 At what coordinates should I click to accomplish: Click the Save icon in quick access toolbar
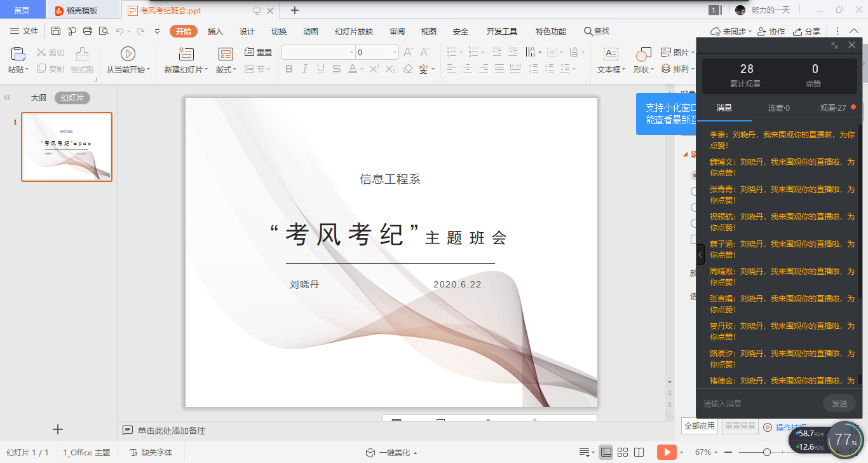click(x=56, y=31)
